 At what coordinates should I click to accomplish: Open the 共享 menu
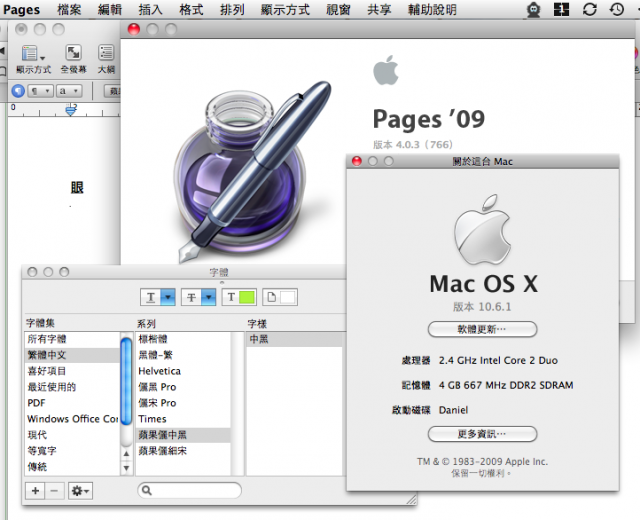379,9
